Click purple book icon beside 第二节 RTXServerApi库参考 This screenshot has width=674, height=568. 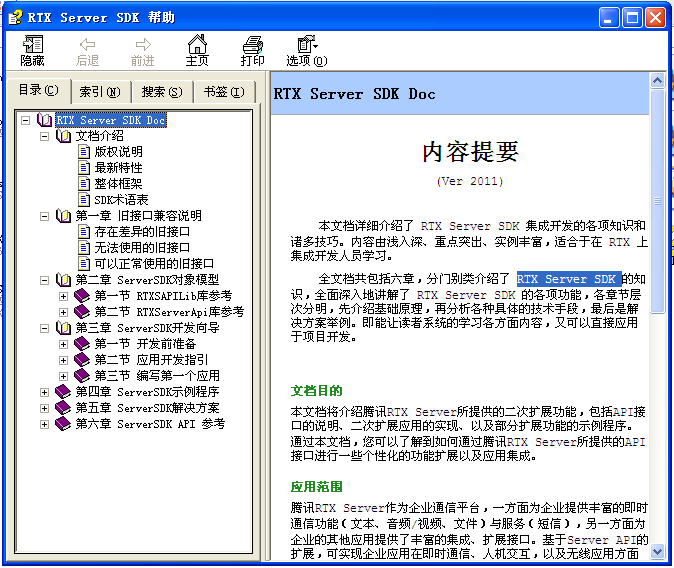pos(82,312)
